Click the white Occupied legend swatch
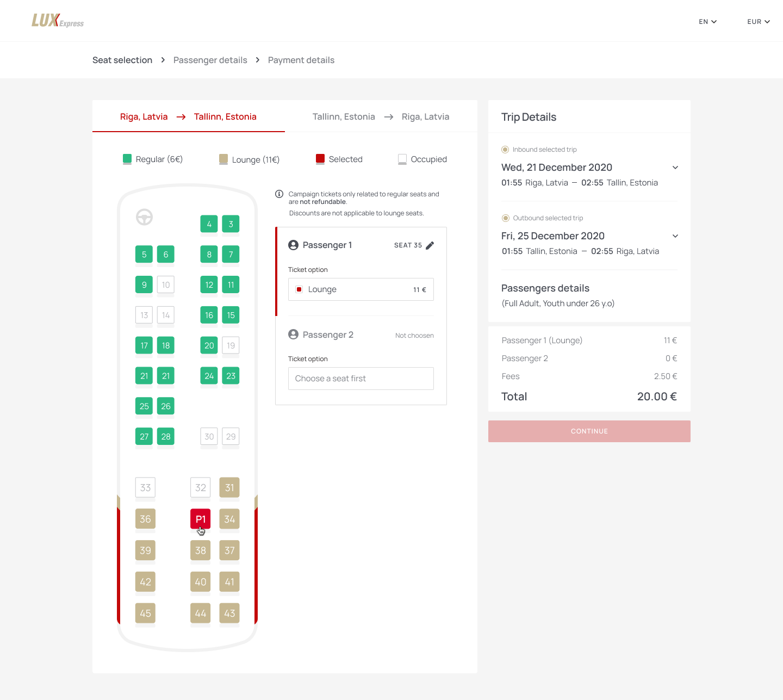 [x=402, y=159]
